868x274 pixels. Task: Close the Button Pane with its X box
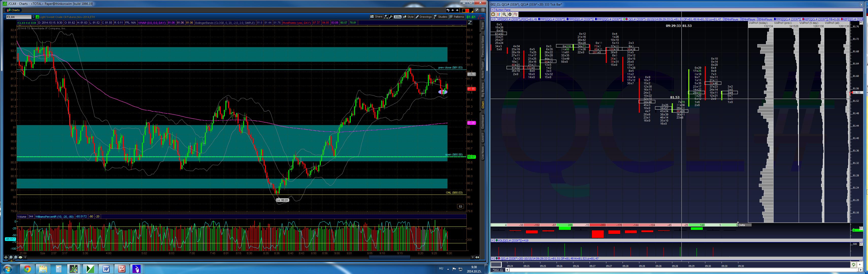point(492,10)
